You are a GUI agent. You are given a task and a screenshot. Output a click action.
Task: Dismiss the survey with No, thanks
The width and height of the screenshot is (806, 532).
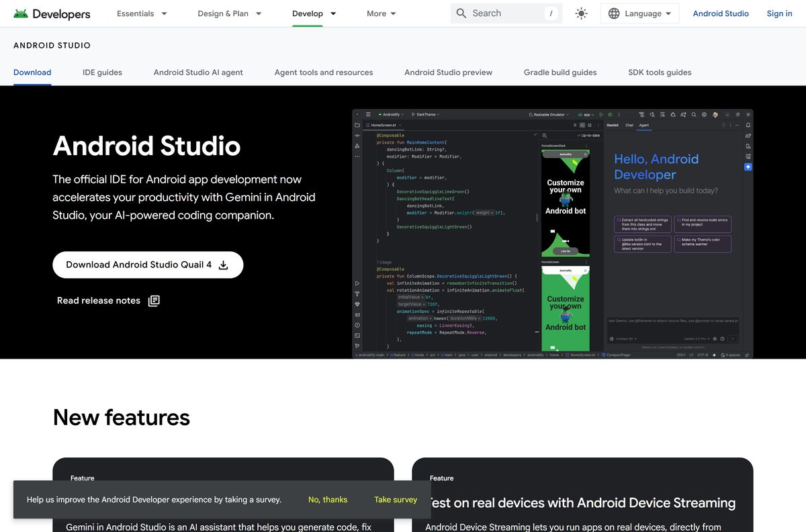click(328, 500)
